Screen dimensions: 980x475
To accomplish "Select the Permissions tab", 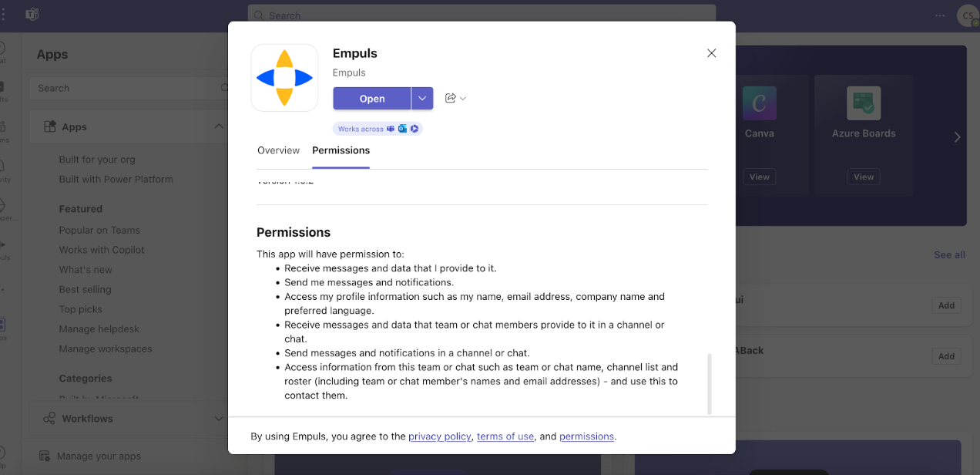I will [341, 150].
